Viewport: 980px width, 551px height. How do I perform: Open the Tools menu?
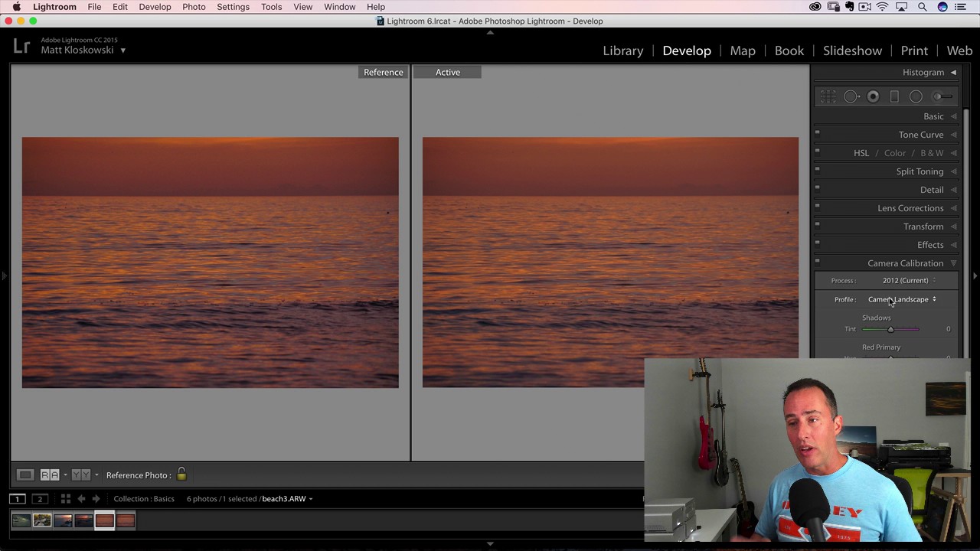coord(271,7)
